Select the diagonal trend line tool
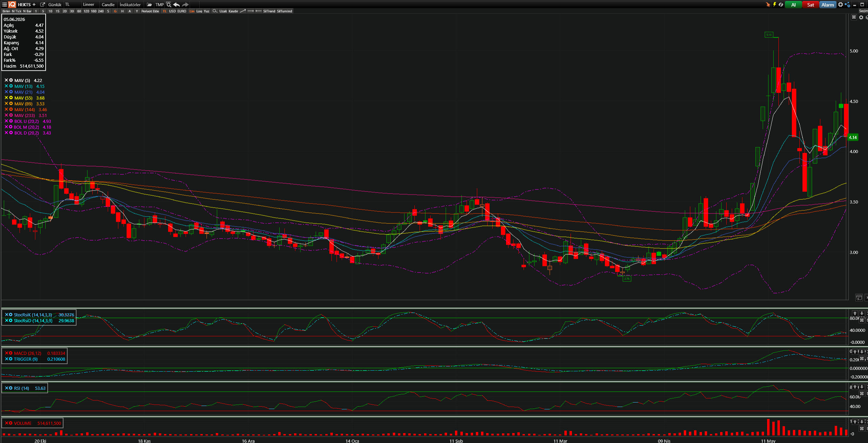 243,11
